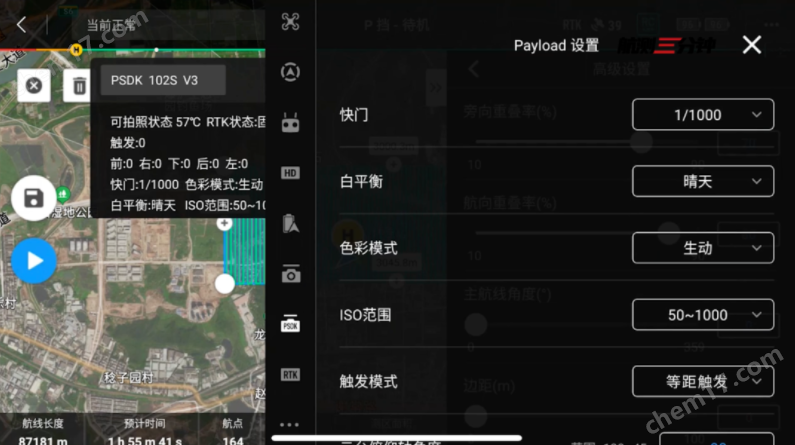Viewport: 795px width, 445px height.
Task: Go back with the top-left arrow
Action: point(21,24)
